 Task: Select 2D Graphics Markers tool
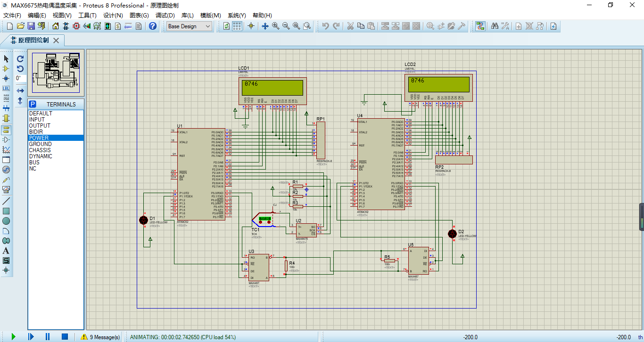6,270
